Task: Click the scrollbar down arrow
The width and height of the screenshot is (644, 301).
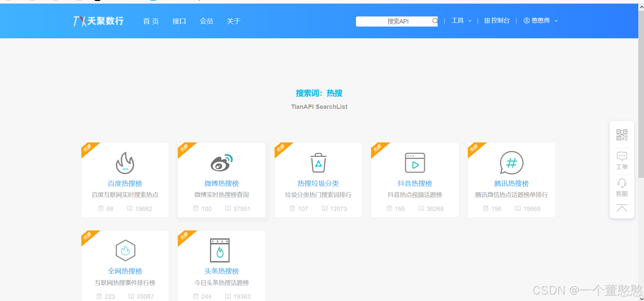Action: tap(641, 298)
